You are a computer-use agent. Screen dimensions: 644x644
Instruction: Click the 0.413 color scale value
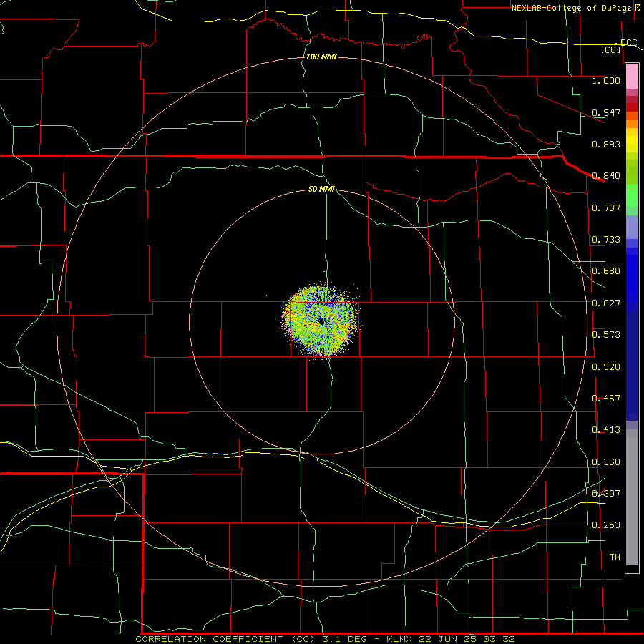tap(606, 430)
